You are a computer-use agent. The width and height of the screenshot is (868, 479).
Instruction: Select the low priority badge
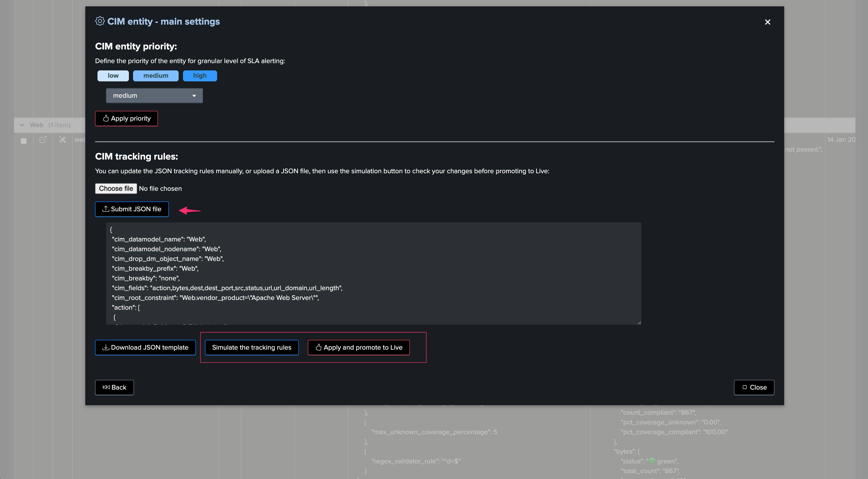113,76
